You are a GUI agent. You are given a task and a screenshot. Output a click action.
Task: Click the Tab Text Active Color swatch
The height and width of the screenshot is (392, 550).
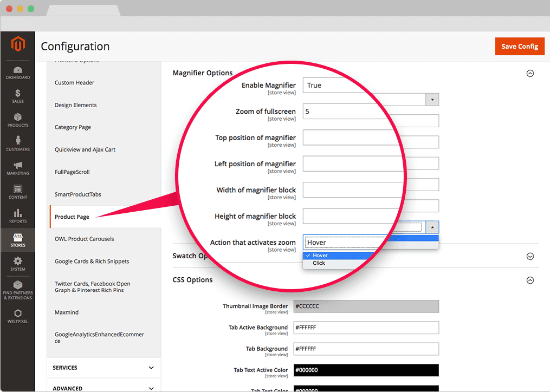point(366,370)
